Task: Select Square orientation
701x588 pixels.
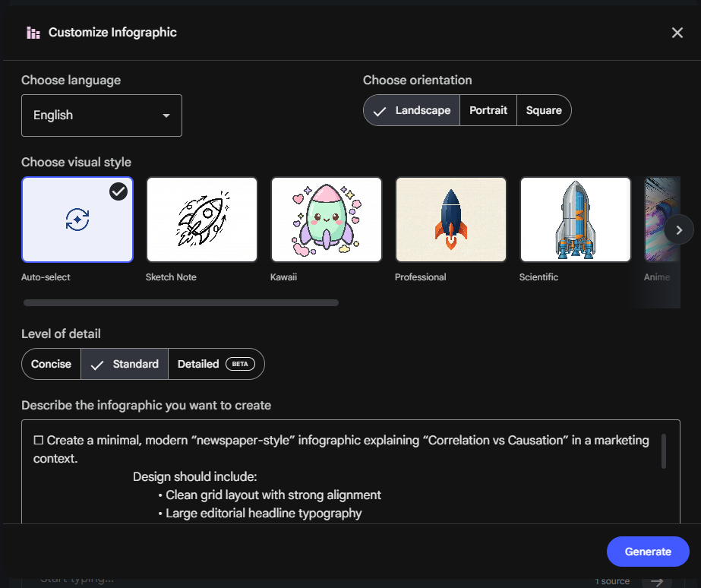Action: 544,110
